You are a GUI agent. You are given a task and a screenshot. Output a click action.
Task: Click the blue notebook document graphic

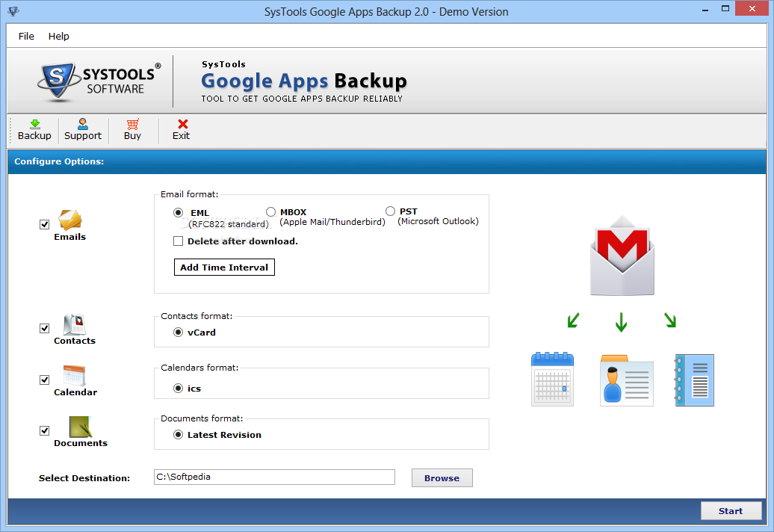[694, 380]
